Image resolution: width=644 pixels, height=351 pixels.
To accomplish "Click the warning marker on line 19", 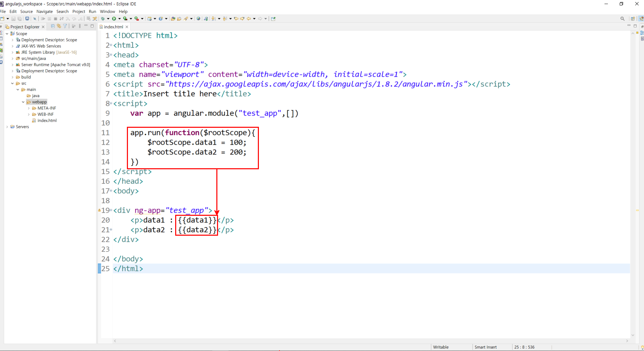I will coord(100,210).
